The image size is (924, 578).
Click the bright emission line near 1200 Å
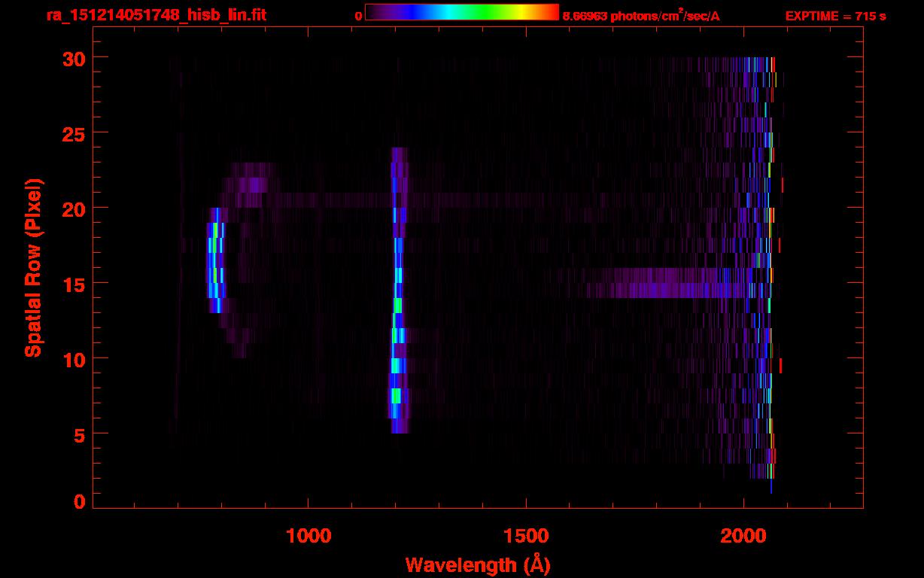398,291
